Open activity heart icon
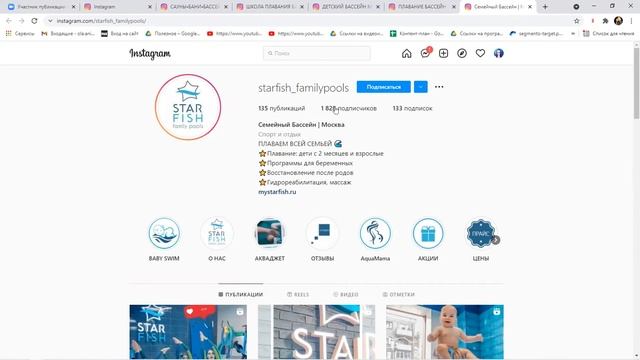 (480, 53)
